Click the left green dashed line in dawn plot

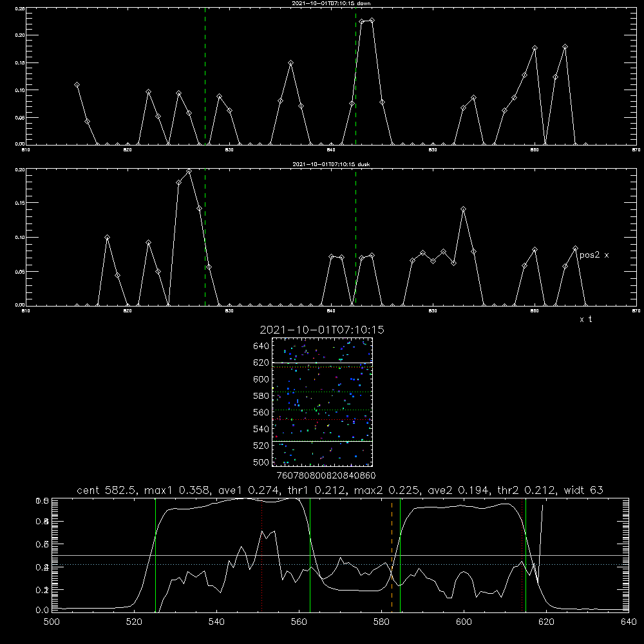205,76
